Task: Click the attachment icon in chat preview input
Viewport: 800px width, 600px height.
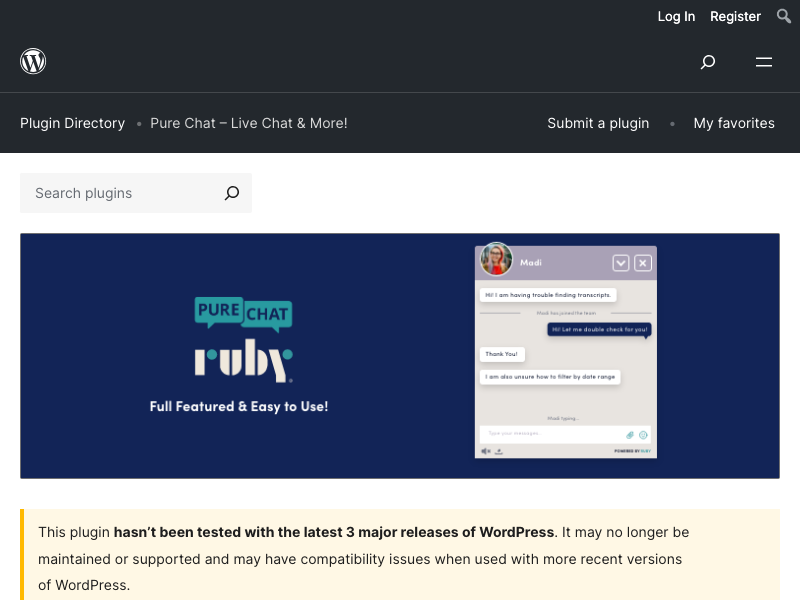Action: click(x=630, y=435)
